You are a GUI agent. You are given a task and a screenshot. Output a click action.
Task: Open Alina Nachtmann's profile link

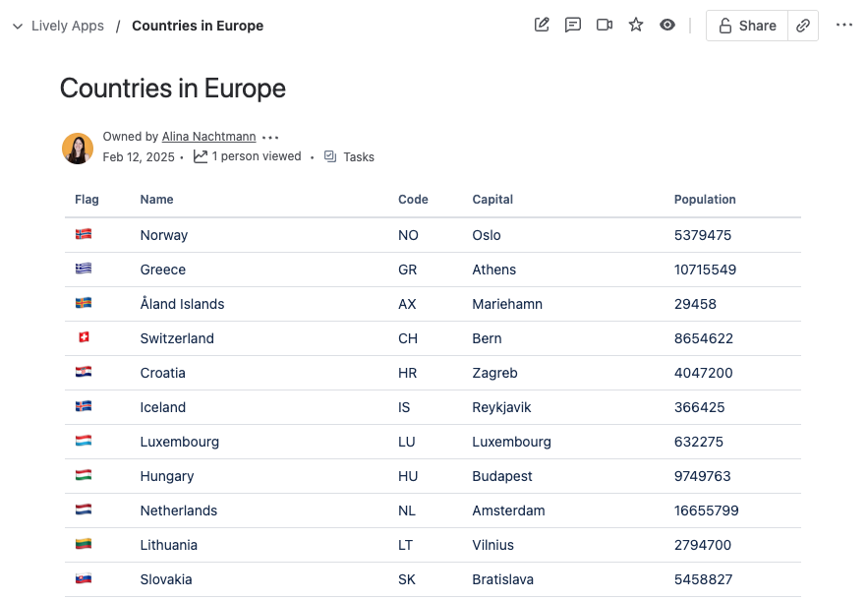coord(207,137)
